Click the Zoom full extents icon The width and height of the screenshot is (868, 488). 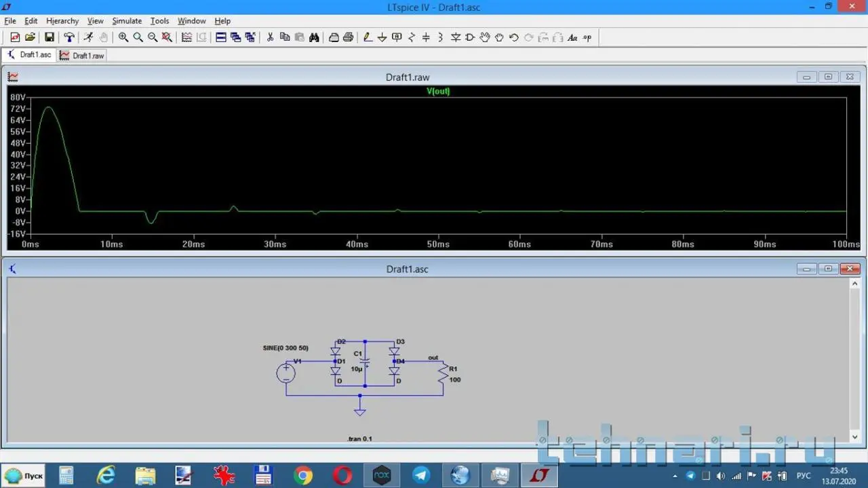(x=167, y=37)
